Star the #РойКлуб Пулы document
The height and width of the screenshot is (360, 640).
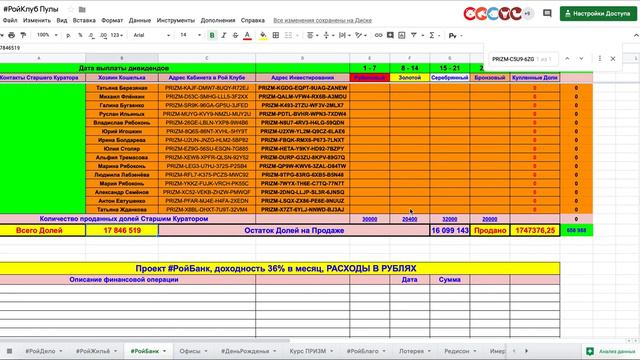coord(71,9)
